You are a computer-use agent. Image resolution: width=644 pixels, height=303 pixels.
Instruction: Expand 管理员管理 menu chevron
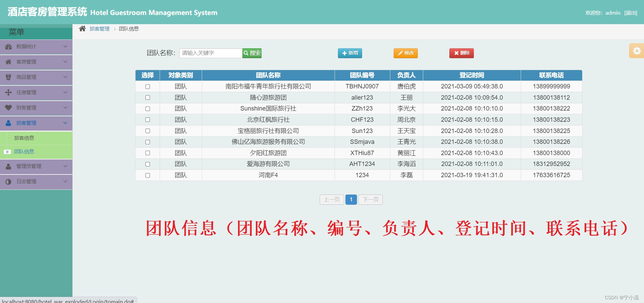pyautogui.click(x=65, y=166)
